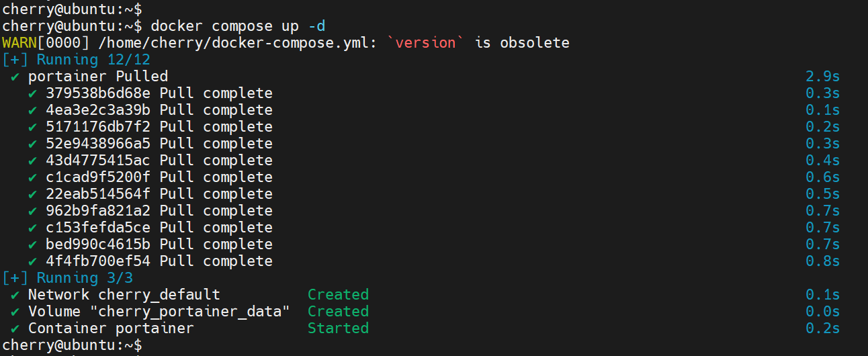Click the 0.8s duration for layer 4f4fb700ef54
The width and height of the screenshot is (868, 356).
click(x=822, y=261)
